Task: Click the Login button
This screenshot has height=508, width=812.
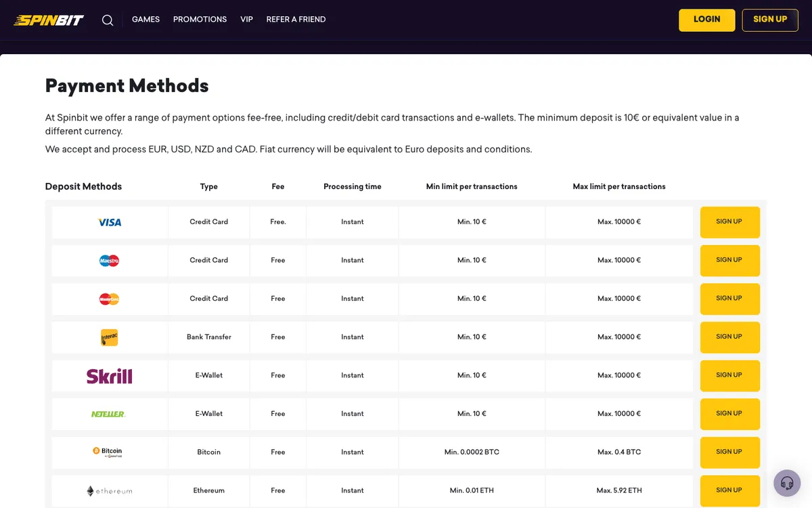Action: [706, 20]
